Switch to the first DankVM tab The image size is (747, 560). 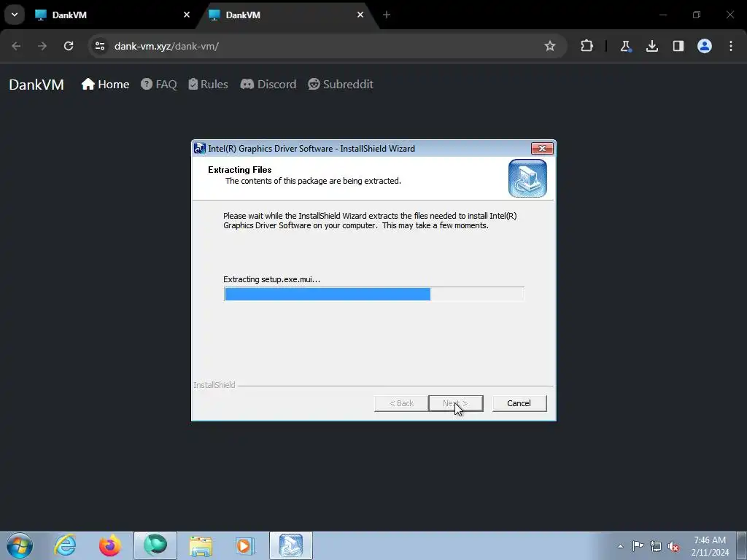coord(113,15)
